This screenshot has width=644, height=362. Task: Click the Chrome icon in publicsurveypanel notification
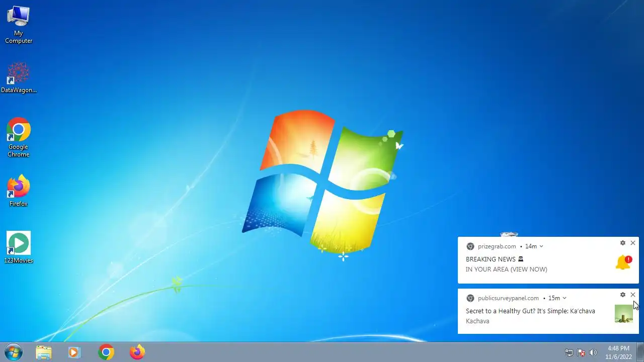470,298
